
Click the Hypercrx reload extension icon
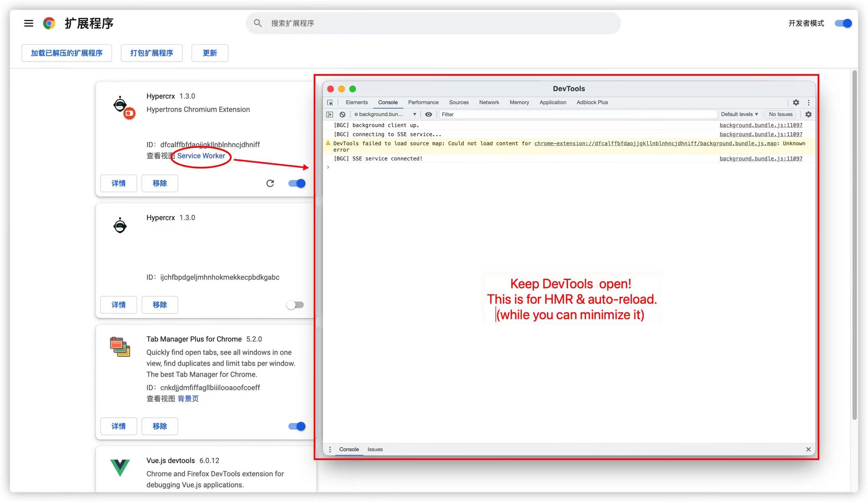point(270,183)
